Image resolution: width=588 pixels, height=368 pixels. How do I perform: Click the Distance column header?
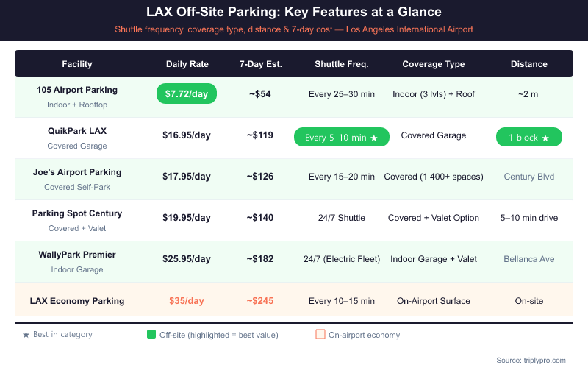(529, 64)
